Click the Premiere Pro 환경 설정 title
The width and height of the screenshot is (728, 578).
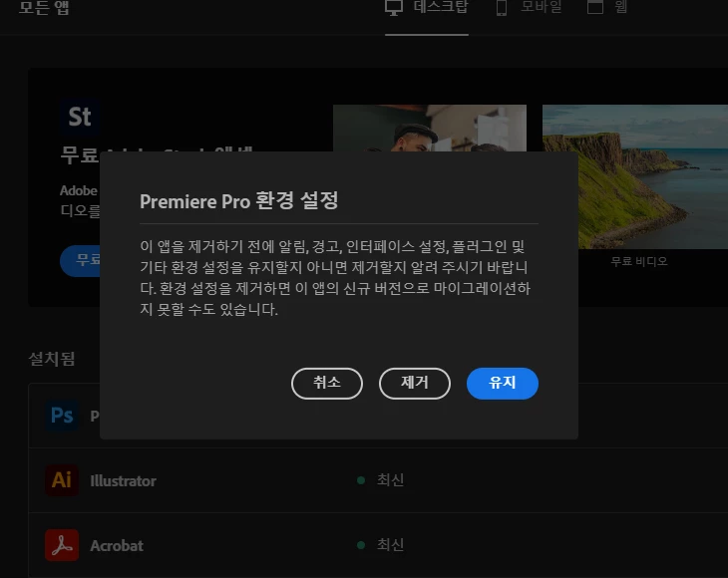click(x=239, y=201)
